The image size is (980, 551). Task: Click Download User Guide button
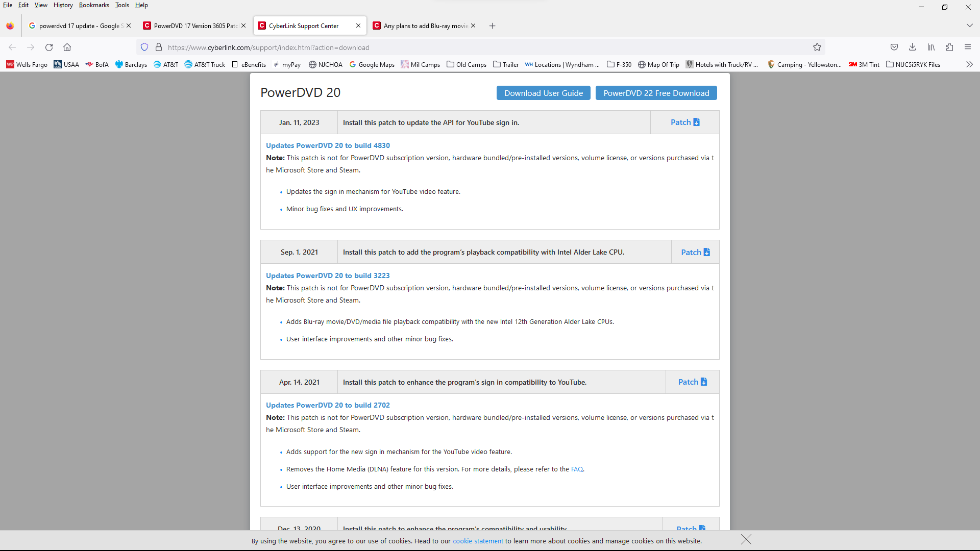tap(544, 93)
